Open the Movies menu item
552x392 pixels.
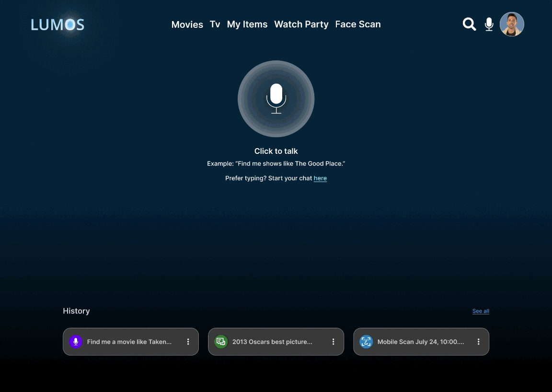pos(187,24)
